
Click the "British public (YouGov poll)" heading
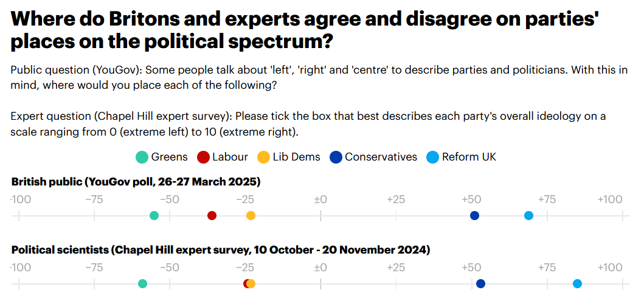coord(136,182)
